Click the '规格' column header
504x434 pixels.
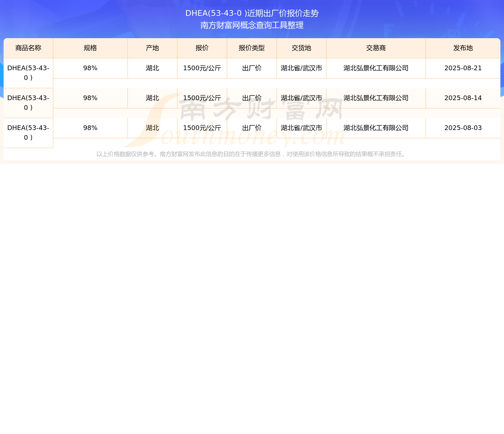pos(90,48)
